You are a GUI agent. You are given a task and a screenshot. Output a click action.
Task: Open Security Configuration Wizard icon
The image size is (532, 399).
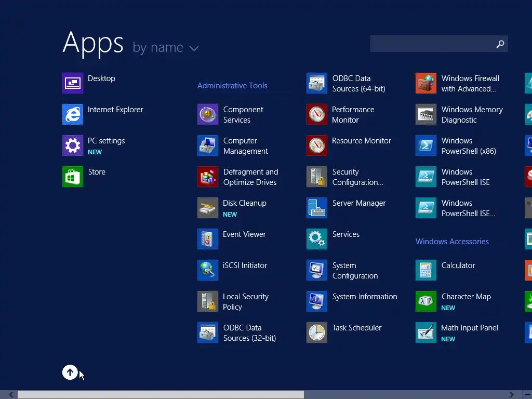(x=317, y=177)
